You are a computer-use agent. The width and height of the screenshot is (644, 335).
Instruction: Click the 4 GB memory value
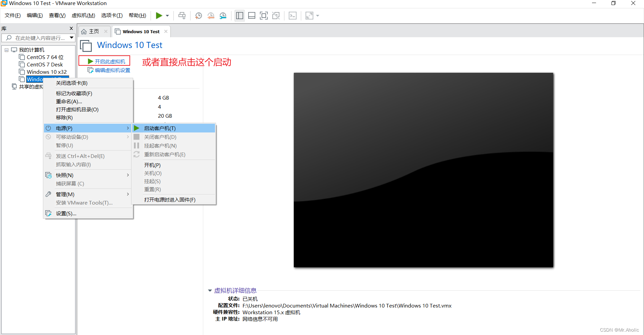(163, 98)
